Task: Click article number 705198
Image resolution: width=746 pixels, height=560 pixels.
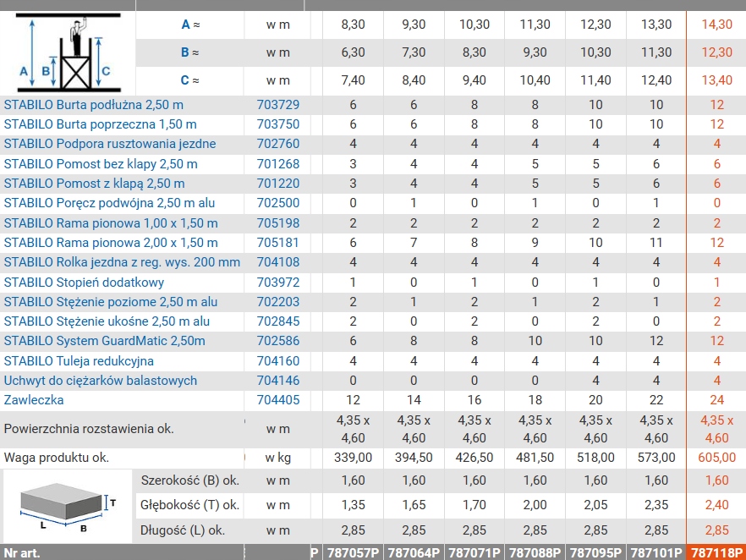Action: (x=278, y=223)
